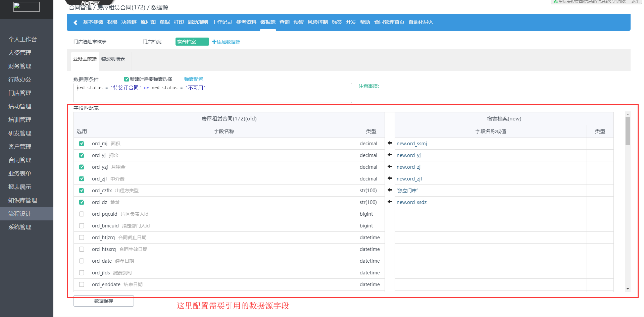
Task: Select the 门店档案 data source
Action: [x=152, y=42]
